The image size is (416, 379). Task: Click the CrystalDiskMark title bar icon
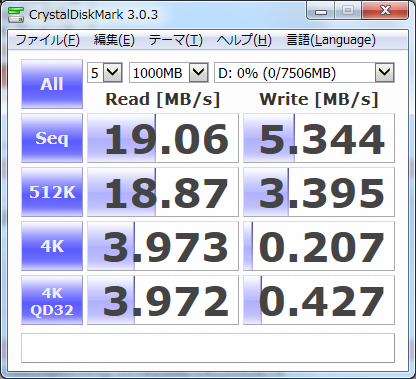click(x=16, y=15)
